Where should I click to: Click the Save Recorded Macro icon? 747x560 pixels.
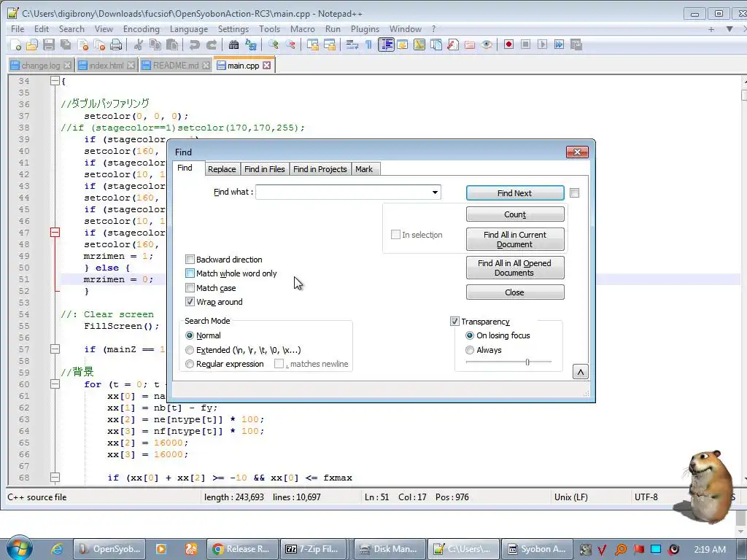coord(576,44)
